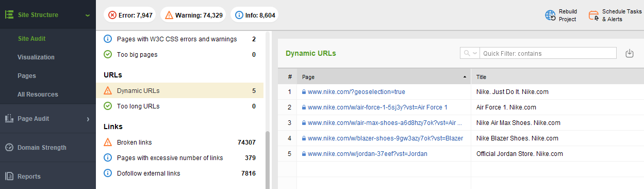
Task: Open the blazer-shoes URL link
Action: click(x=385, y=138)
